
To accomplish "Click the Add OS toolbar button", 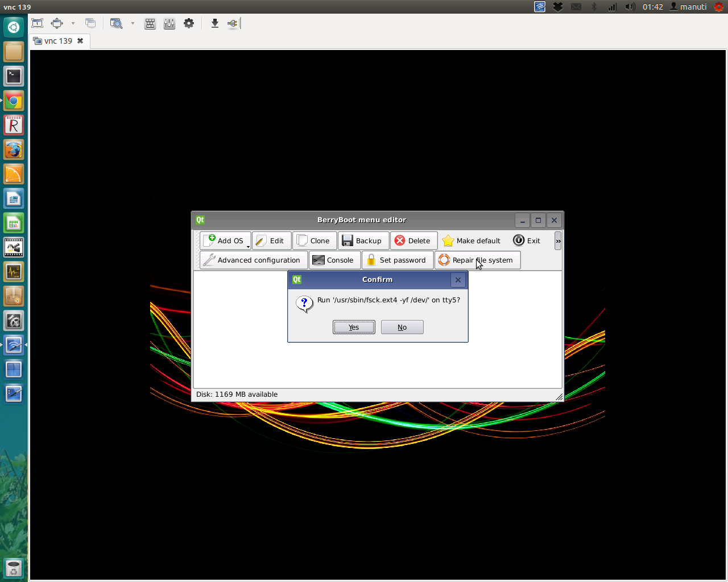I will click(x=226, y=241).
